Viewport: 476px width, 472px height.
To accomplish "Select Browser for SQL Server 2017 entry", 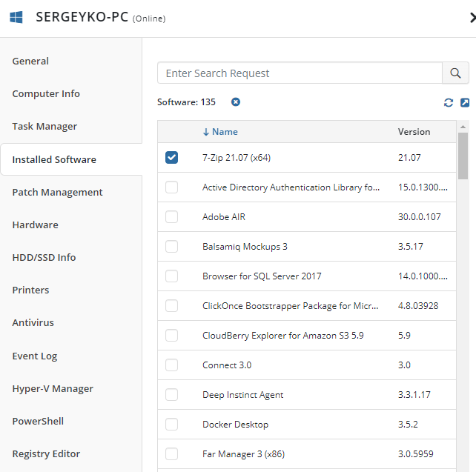I will point(262,276).
